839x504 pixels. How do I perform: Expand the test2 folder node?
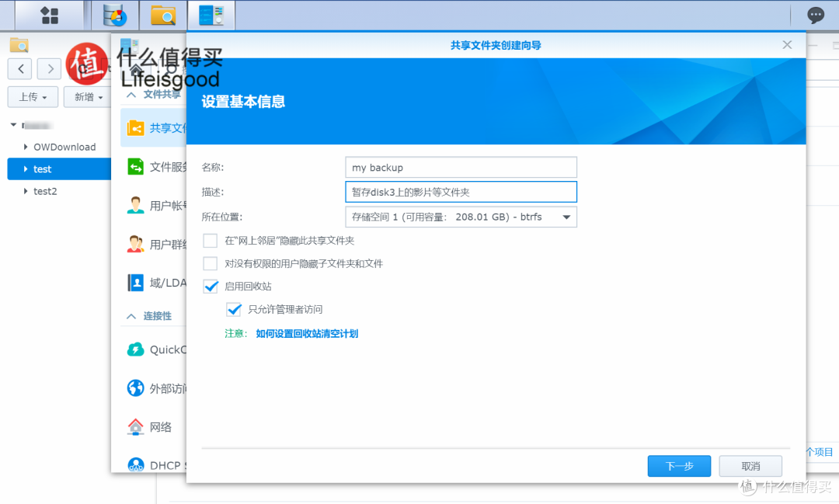[x=25, y=191]
